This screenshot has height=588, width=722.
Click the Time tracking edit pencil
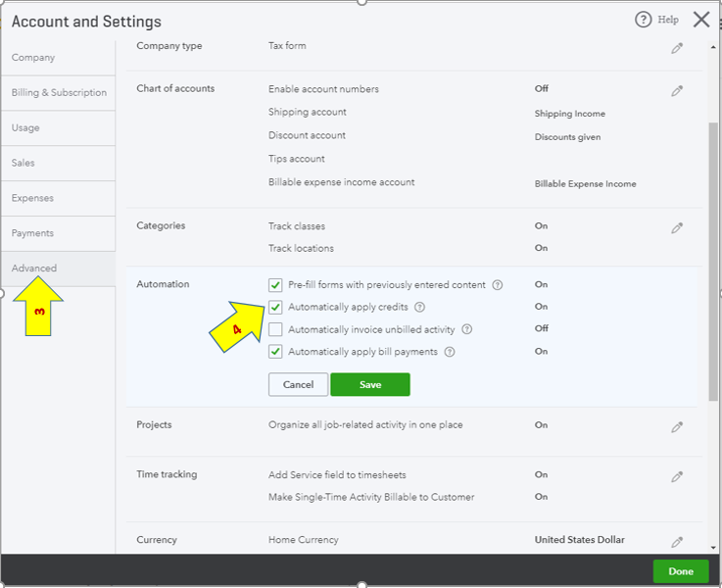pyautogui.click(x=677, y=477)
